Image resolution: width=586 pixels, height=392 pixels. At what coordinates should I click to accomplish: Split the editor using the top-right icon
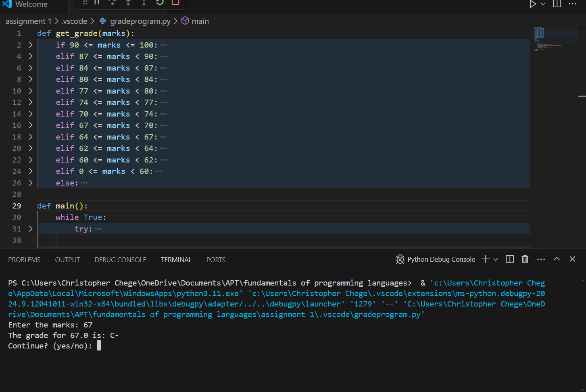tap(557, 4)
